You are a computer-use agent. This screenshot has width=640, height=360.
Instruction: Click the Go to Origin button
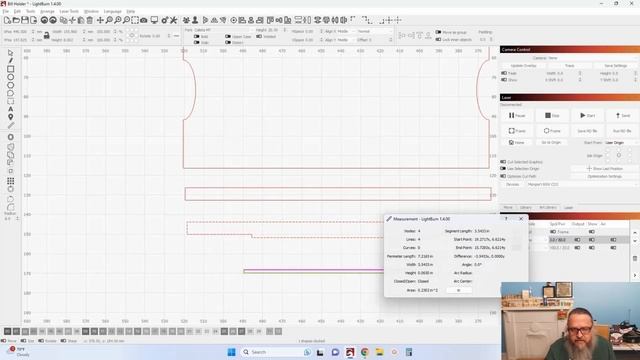pos(551,142)
